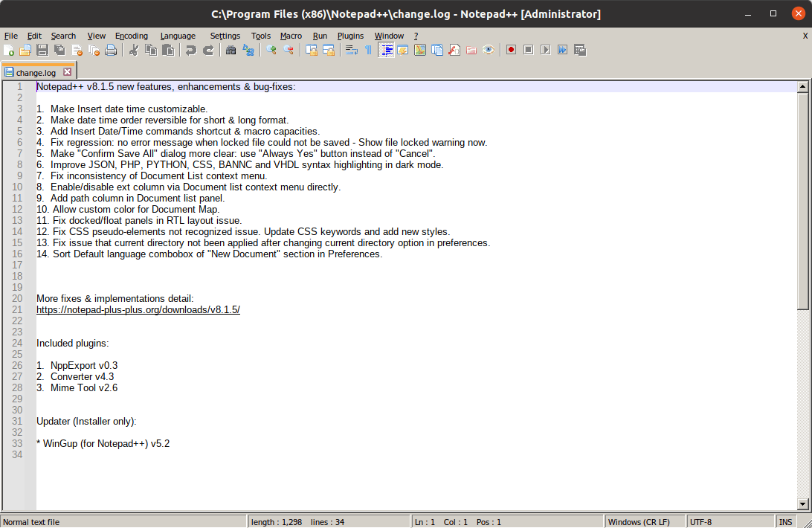Viewport: 812px width, 528px height.
Task: Toggle INS insert mode in status bar
Action: [x=785, y=522]
